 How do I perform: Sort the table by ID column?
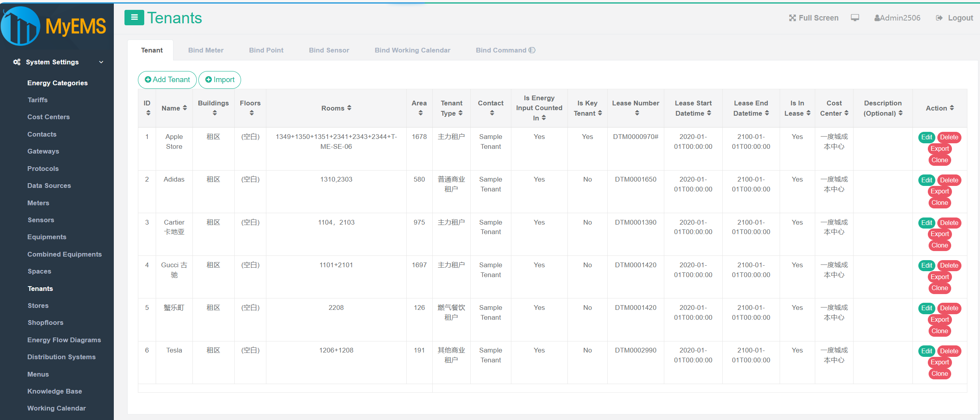[x=148, y=113]
